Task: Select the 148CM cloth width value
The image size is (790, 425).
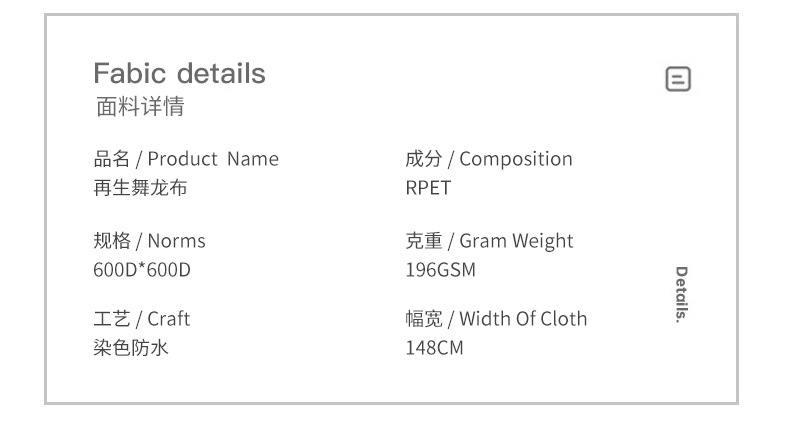Action: point(434,348)
